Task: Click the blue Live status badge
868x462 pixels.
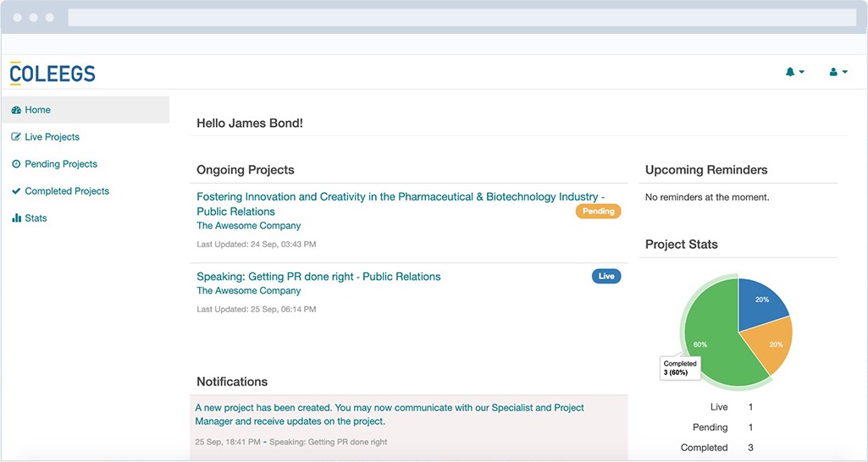Action: pyautogui.click(x=606, y=276)
